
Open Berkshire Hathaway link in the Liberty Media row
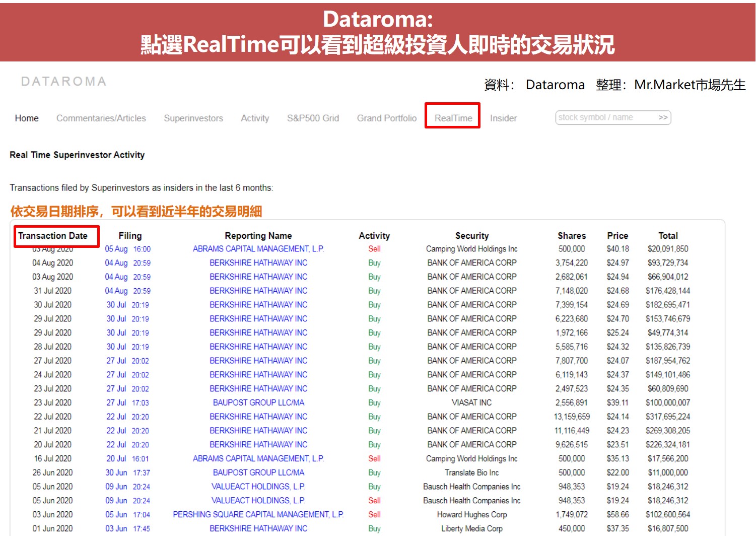258,528
